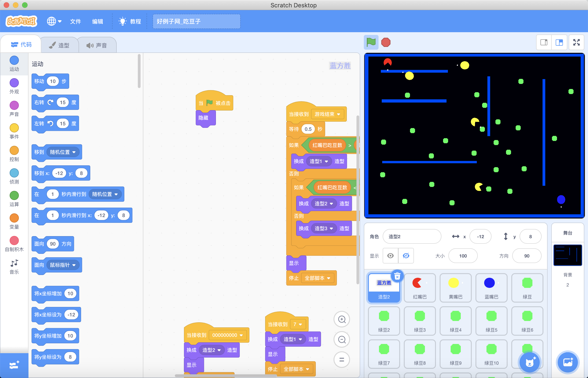Screen dimensions: 588x378
Task: Edit the sprite direction field
Action: [x=527, y=256]
